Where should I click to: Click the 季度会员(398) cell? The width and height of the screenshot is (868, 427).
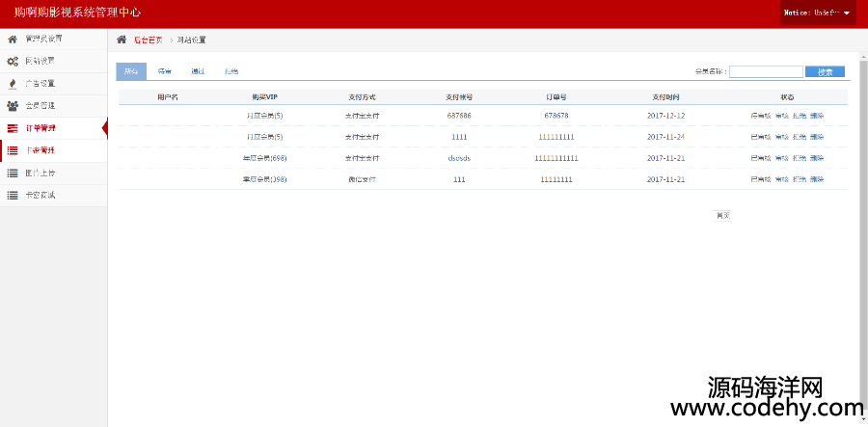264,179
